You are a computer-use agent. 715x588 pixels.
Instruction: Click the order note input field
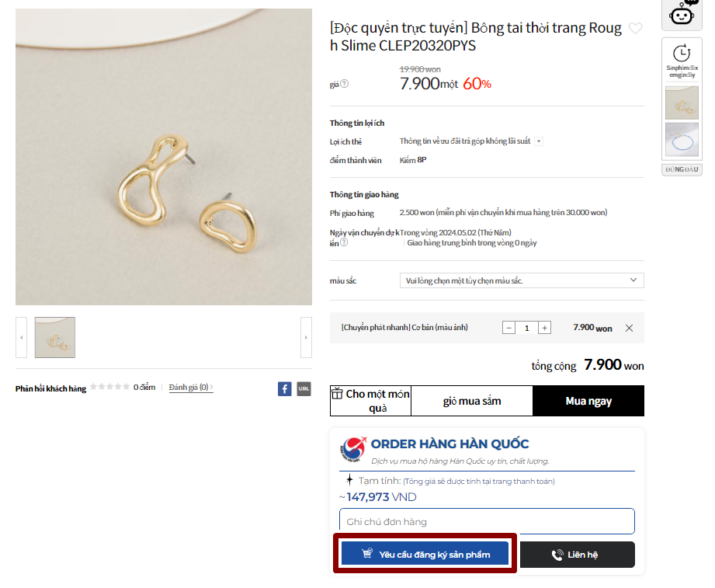tap(487, 521)
